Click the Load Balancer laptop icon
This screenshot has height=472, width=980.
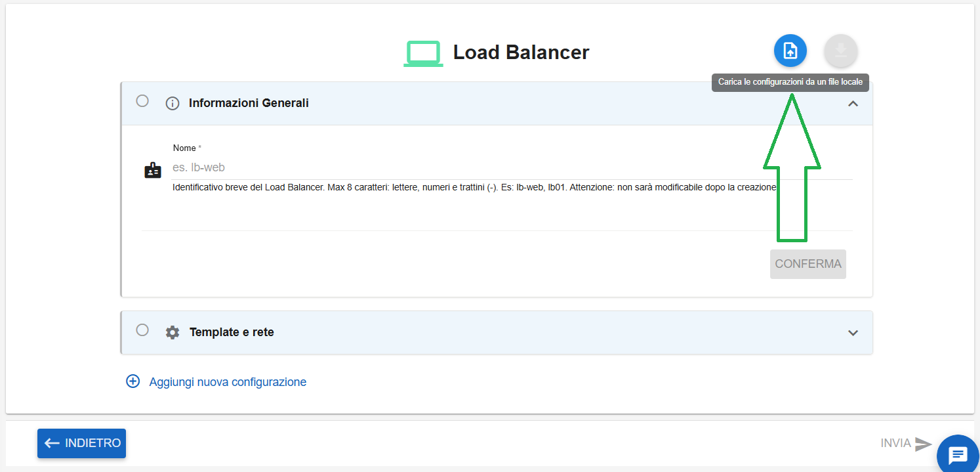[x=423, y=53]
